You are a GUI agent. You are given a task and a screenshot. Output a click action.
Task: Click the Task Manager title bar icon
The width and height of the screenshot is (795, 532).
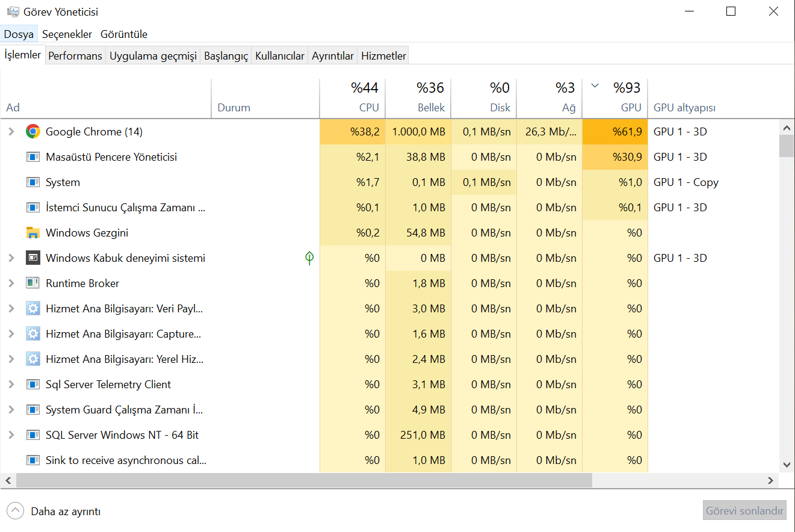click(x=13, y=11)
